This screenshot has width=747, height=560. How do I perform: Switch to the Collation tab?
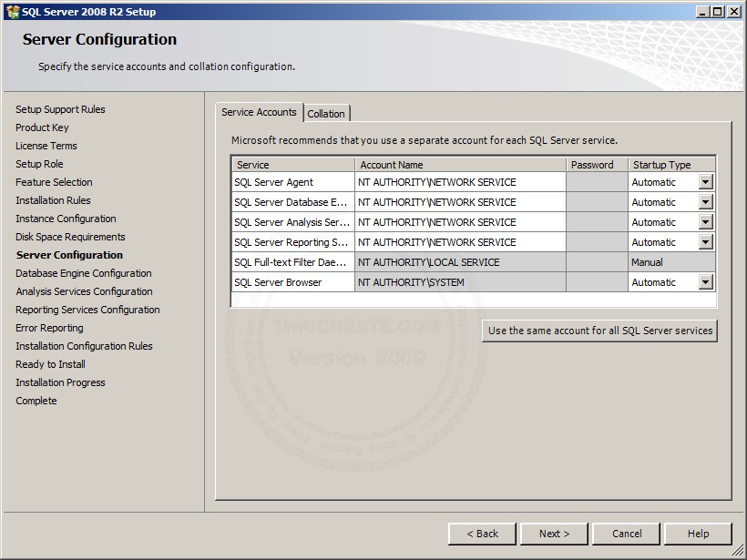tap(326, 114)
